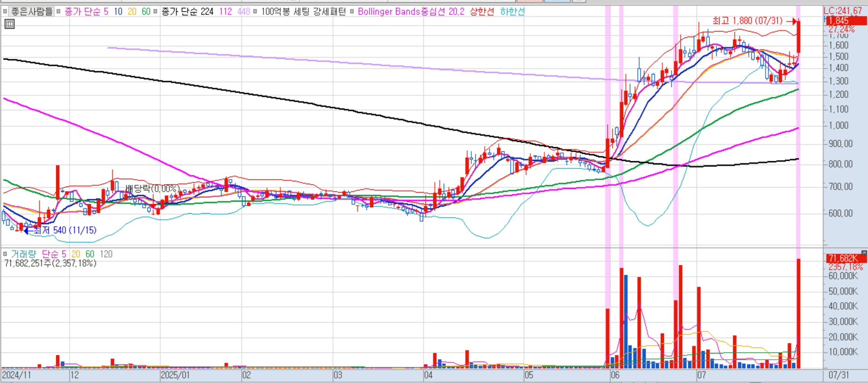Select the light purple 448 moving average label
Viewport: 868px width, 383px height.
[x=244, y=11]
